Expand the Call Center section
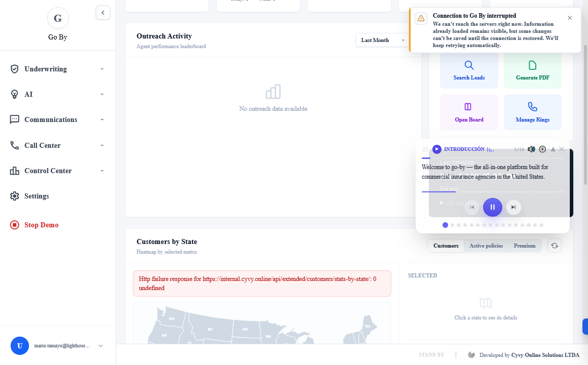Viewport: 588px width, 365px height. tap(58, 145)
